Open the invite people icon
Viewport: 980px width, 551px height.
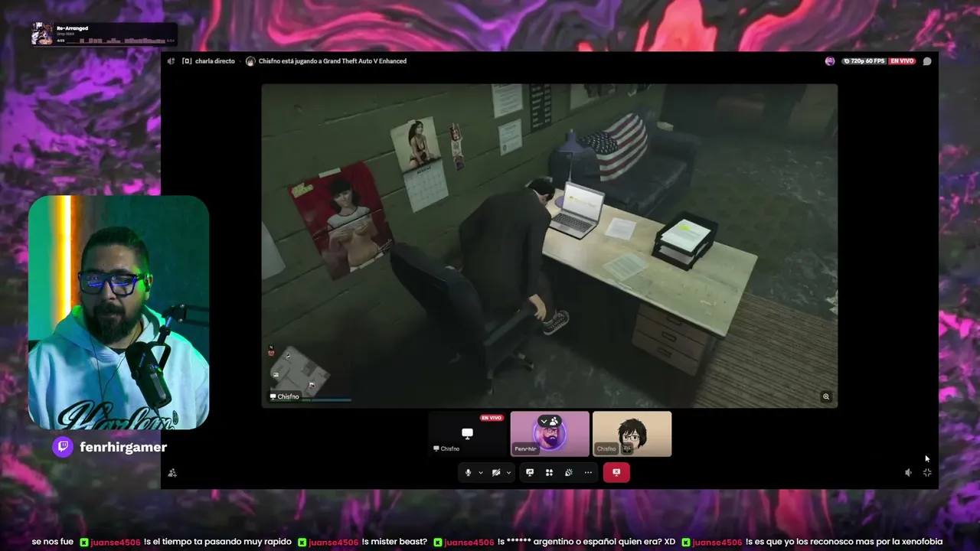click(x=172, y=473)
